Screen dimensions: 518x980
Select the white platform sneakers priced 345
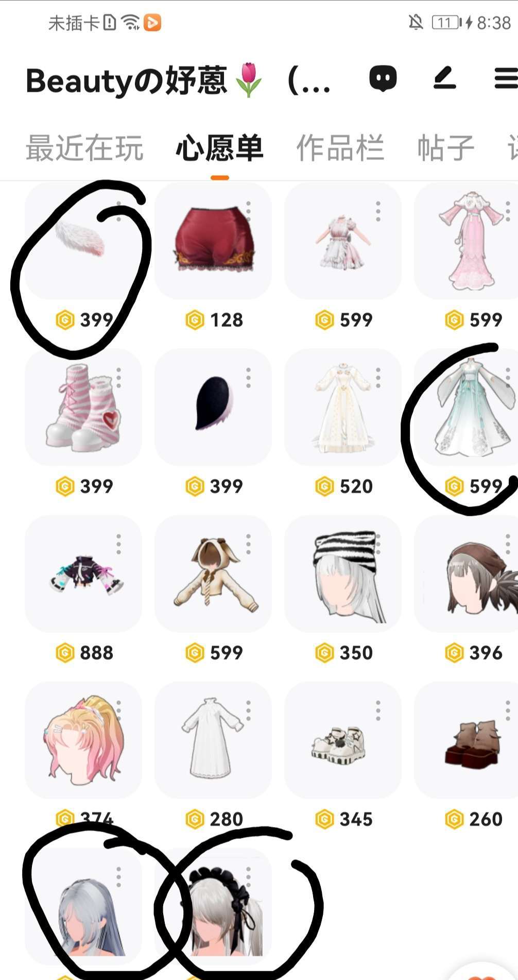click(x=343, y=740)
